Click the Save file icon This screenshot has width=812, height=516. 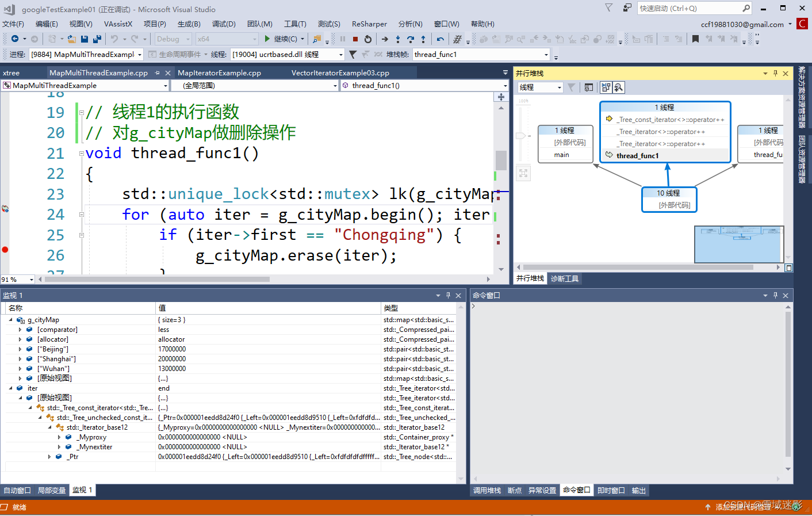(x=85, y=39)
